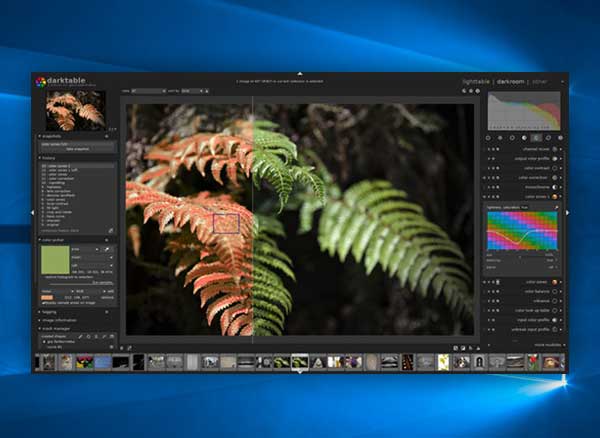This screenshot has width=600, height=438.
Task: Switch to the effects modules group
Action: 560,138
